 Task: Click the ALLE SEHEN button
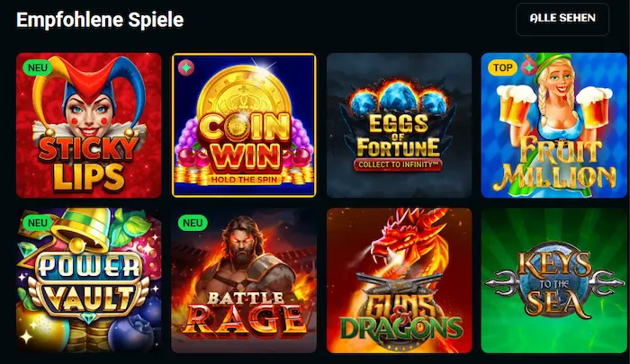click(562, 19)
